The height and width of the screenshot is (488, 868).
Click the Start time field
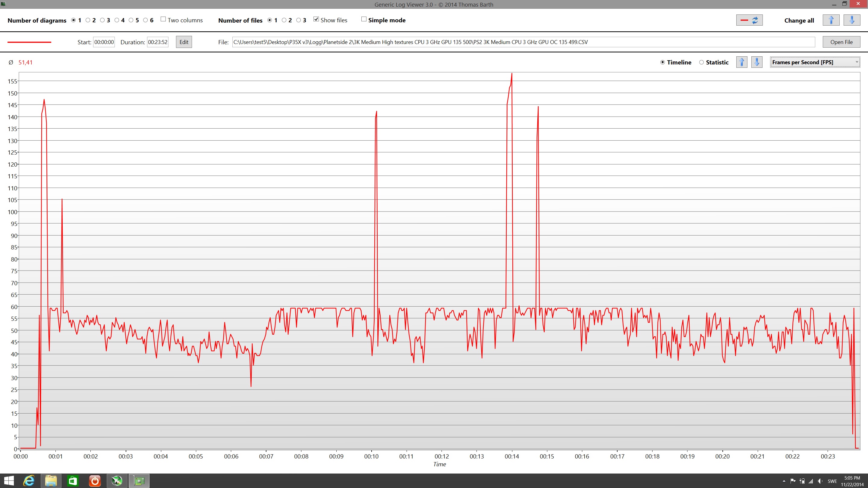pyautogui.click(x=104, y=42)
